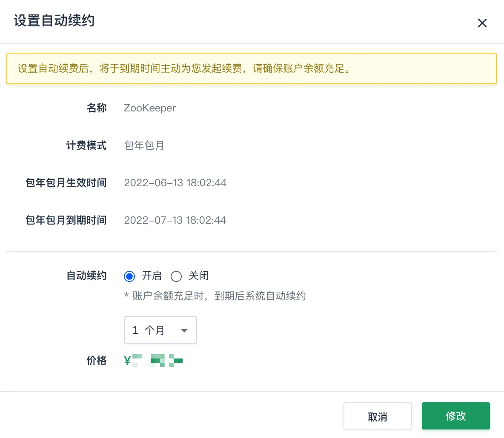Click the 账户余额充足时 hint text
Viewport: 504px width, 438px height.
click(215, 296)
